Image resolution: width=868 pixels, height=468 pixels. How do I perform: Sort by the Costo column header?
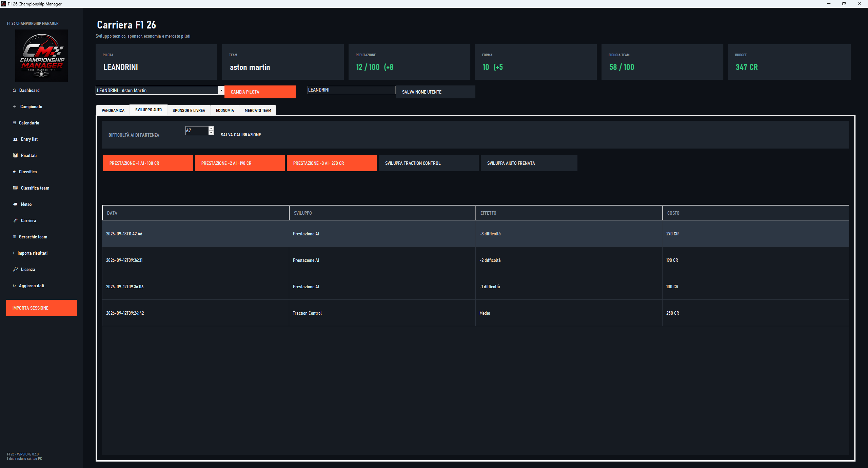click(756, 213)
